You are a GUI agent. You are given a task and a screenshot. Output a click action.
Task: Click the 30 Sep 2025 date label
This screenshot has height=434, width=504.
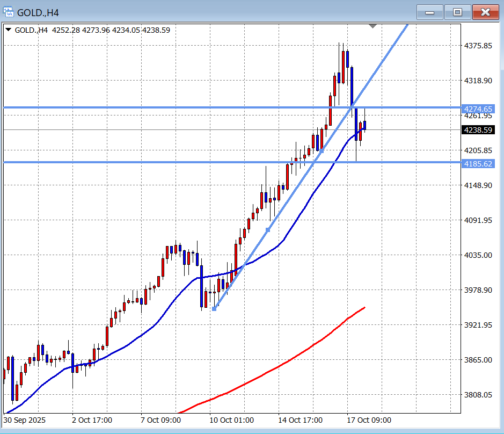point(25,419)
